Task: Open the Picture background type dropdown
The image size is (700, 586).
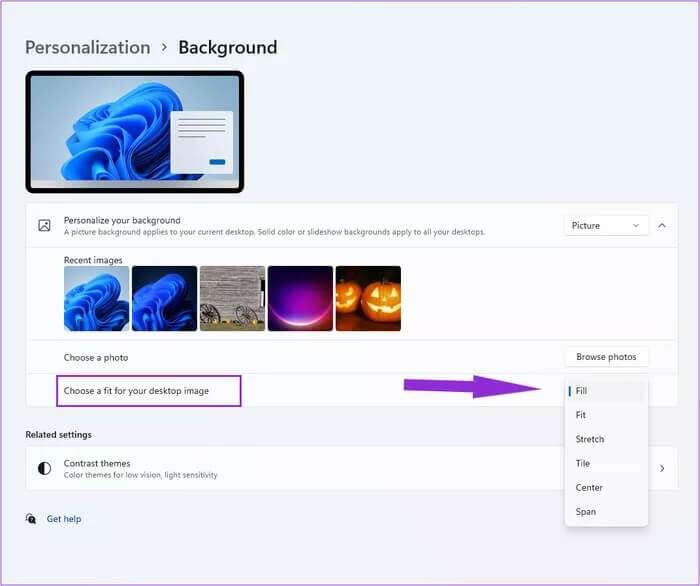Action: coord(605,225)
